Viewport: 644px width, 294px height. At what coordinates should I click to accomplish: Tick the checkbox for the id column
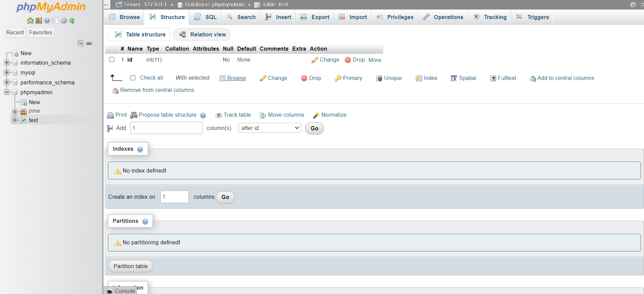112,59
